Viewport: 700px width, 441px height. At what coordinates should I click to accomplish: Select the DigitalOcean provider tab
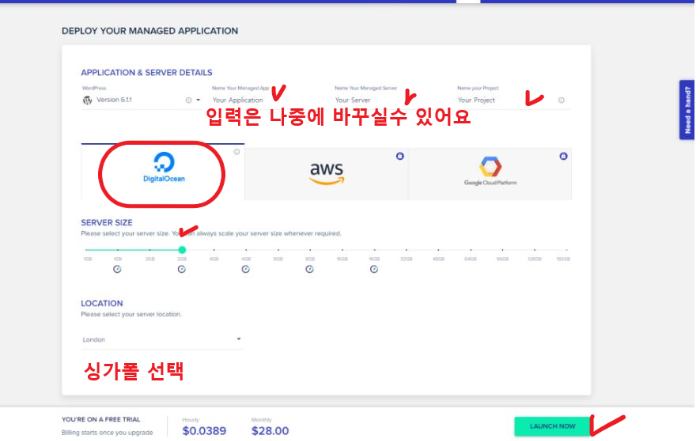(163, 171)
